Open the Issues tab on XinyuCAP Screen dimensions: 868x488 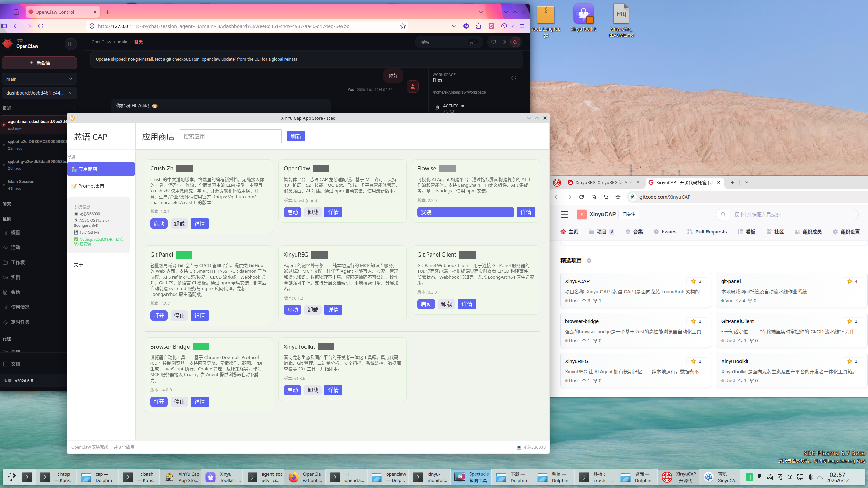[665, 232]
